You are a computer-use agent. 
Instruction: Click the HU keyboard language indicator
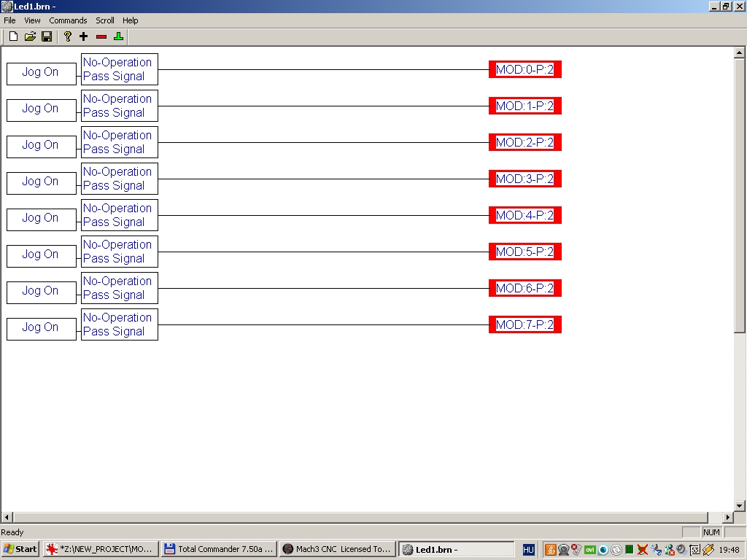(528, 550)
